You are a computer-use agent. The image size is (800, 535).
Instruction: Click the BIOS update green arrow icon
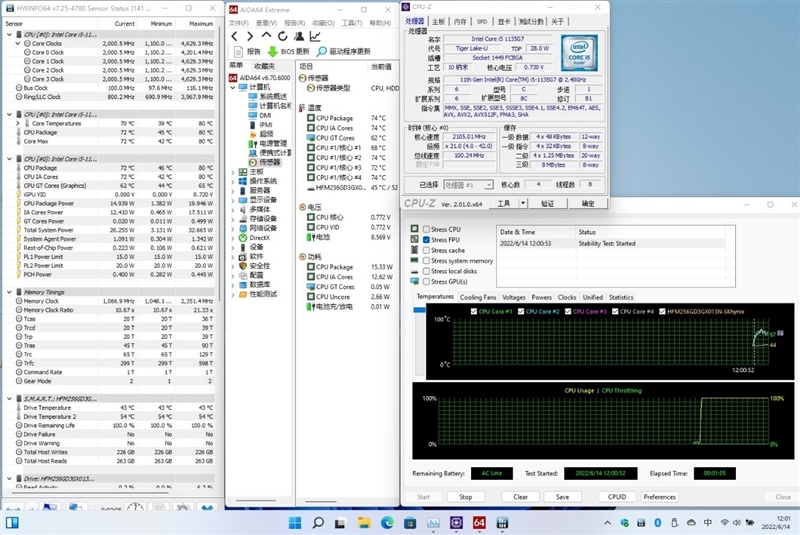coord(272,51)
